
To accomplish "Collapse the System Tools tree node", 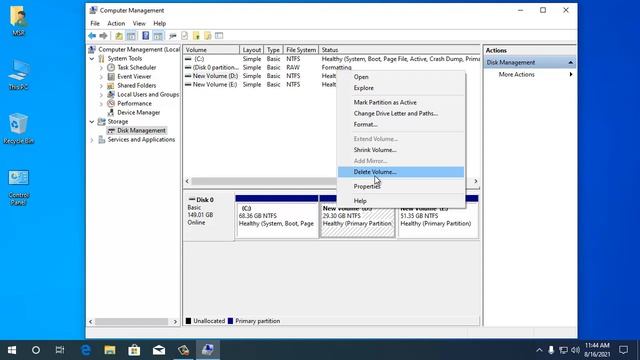I will click(x=92, y=59).
